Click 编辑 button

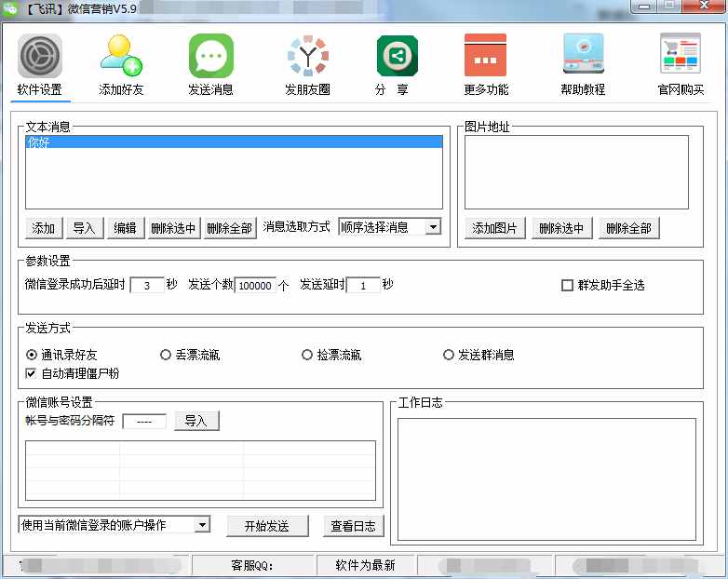pyautogui.click(x=126, y=228)
